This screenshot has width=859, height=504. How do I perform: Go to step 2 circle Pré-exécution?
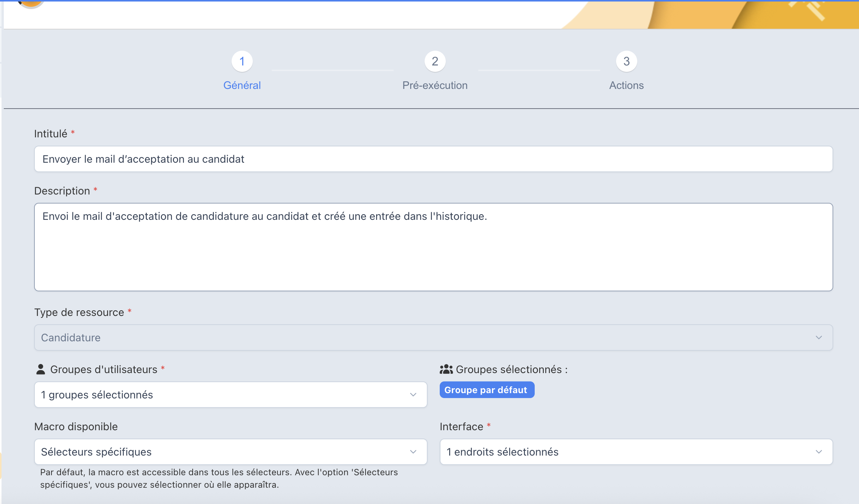point(435,61)
